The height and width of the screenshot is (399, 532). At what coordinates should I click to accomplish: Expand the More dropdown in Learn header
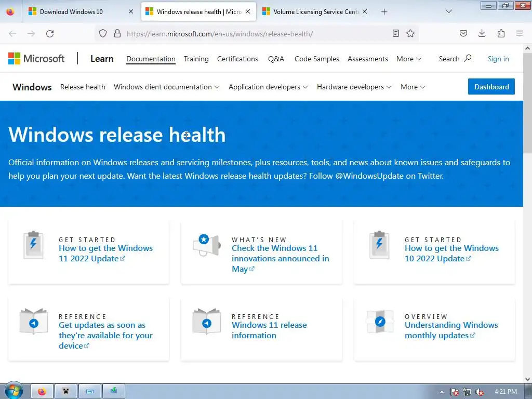(x=409, y=59)
